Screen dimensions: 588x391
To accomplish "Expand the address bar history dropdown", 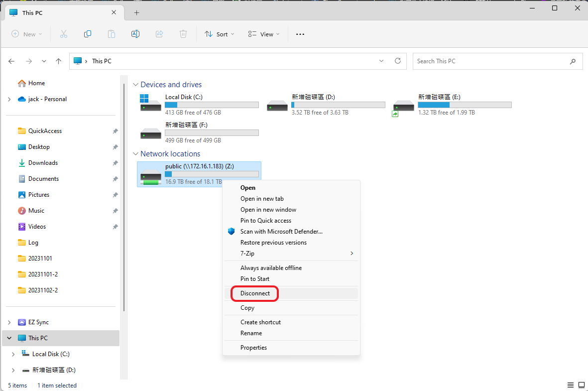I will (381, 61).
